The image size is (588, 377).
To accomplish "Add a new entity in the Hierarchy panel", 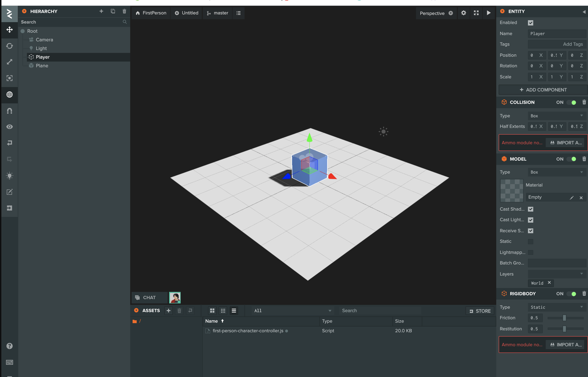I will pos(101,11).
